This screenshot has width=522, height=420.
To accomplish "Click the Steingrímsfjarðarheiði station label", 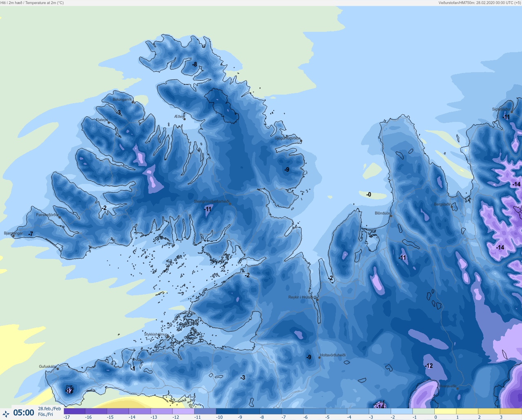I will (211, 201).
